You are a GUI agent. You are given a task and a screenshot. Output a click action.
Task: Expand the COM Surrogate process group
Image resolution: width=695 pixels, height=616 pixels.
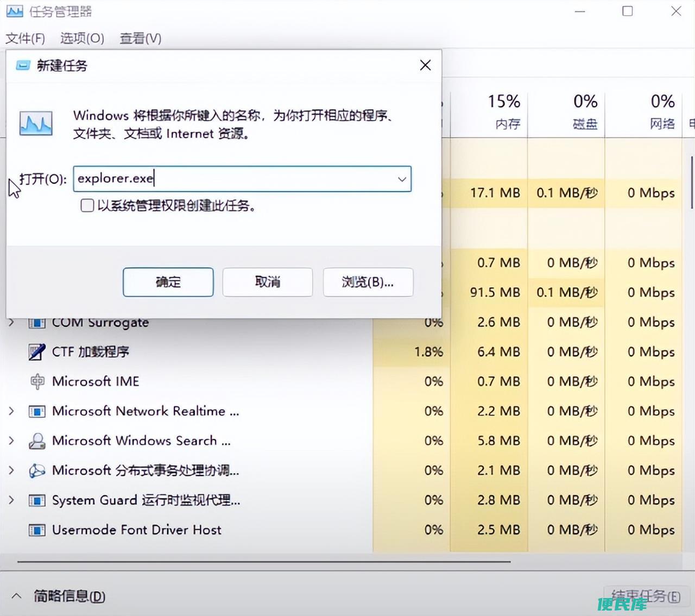11,323
